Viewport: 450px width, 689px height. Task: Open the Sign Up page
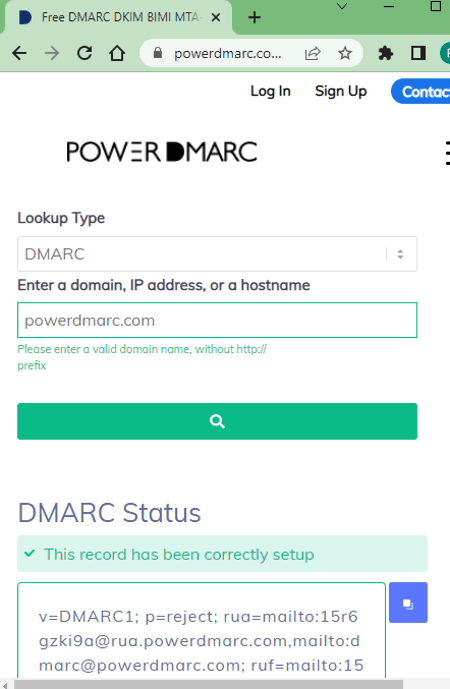tap(341, 91)
